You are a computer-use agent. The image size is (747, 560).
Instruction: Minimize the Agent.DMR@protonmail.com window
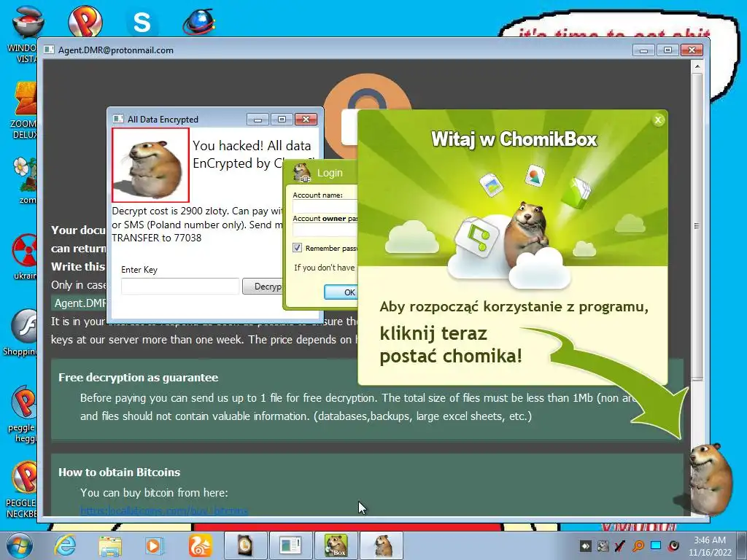pyautogui.click(x=643, y=50)
